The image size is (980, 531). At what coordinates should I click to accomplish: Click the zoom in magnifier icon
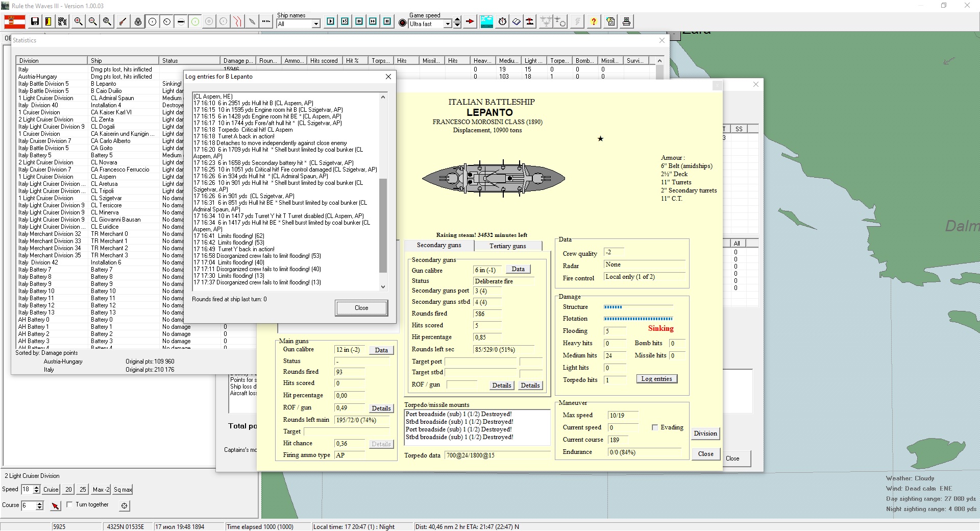click(78, 21)
